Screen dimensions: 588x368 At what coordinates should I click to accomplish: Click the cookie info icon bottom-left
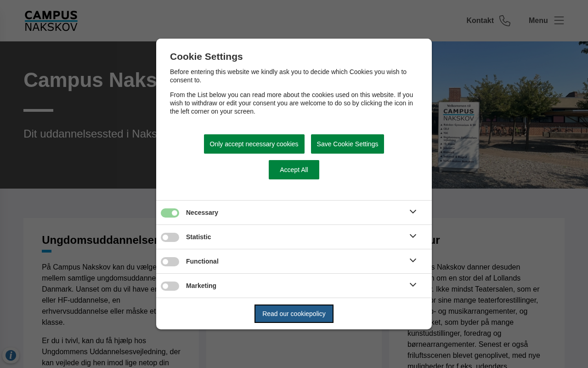tap(11, 355)
